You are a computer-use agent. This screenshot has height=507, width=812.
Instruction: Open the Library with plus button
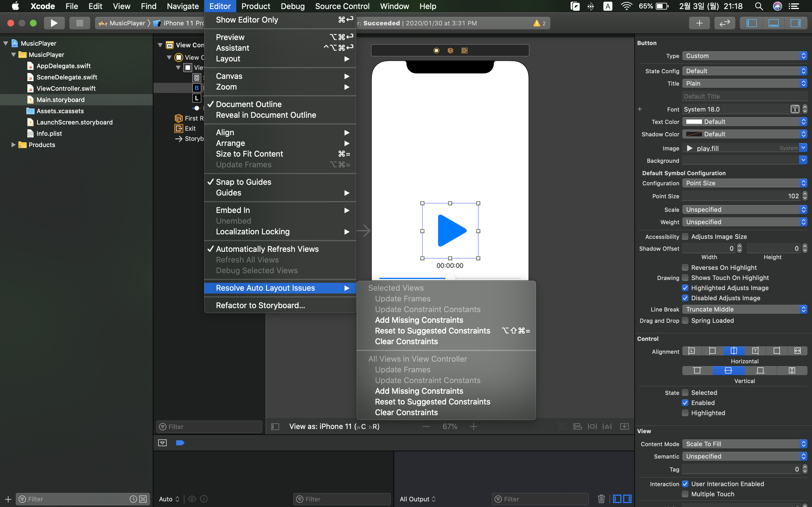pyautogui.click(x=699, y=23)
